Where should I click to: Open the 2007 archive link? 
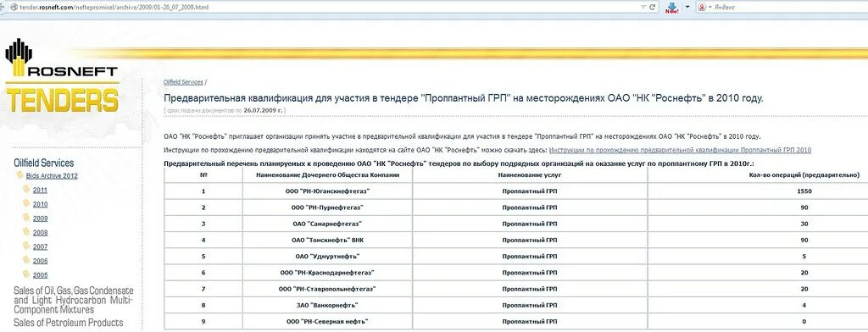pyautogui.click(x=40, y=246)
